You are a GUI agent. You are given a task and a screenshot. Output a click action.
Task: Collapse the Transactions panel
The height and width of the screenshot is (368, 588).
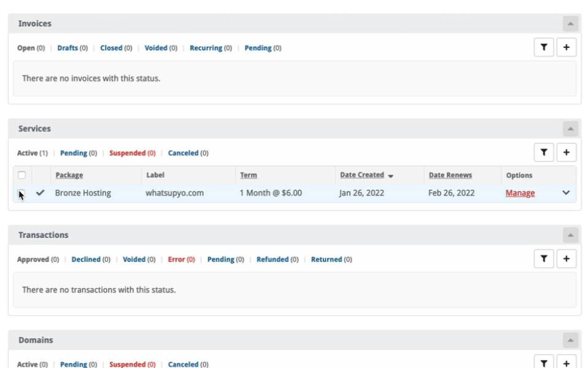click(x=570, y=235)
